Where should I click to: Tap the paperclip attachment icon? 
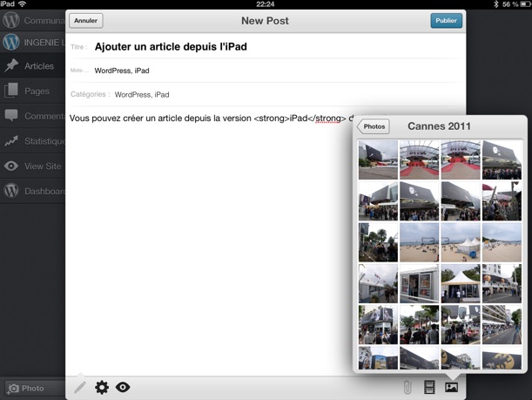[x=407, y=387]
